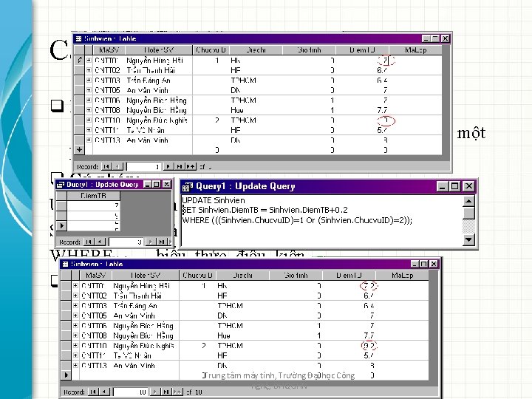The image size is (532, 399).
Task: Expand CNTT08 row in top Sinhvien table
Action: 89,110
